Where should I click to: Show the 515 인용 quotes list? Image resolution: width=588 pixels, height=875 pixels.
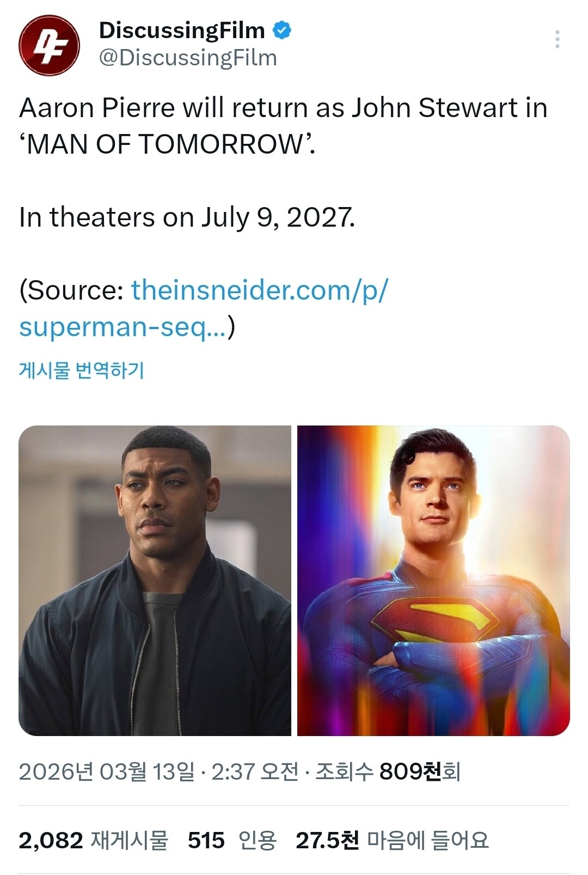pos(232,840)
